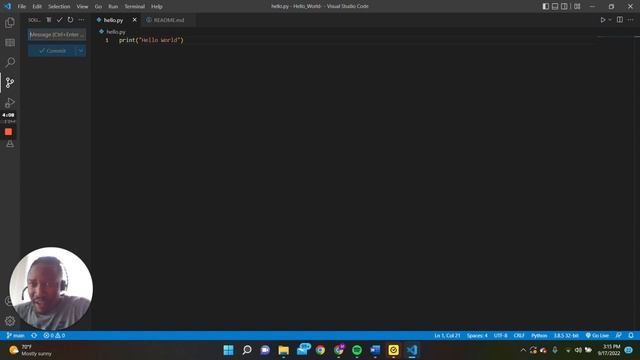The image size is (640, 360).
Task: Open the File menu
Action: [x=22, y=7]
